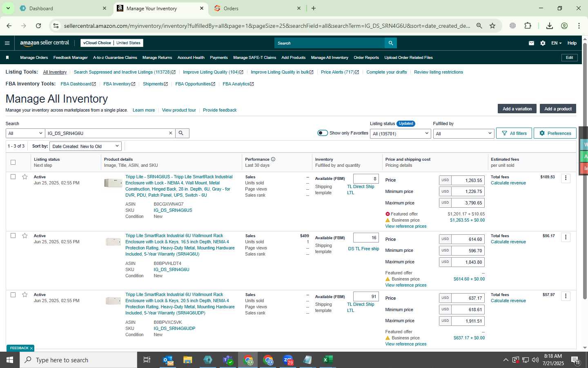Click the maximum price field 1,911.51

pyautogui.click(x=468, y=321)
